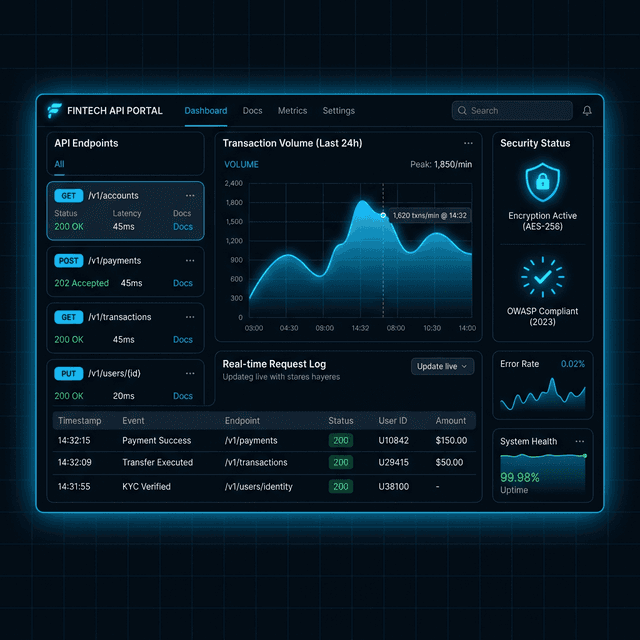The height and width of the screenshot is (640, 640).
Task: Click the Status column header in log
Action: 341,420
